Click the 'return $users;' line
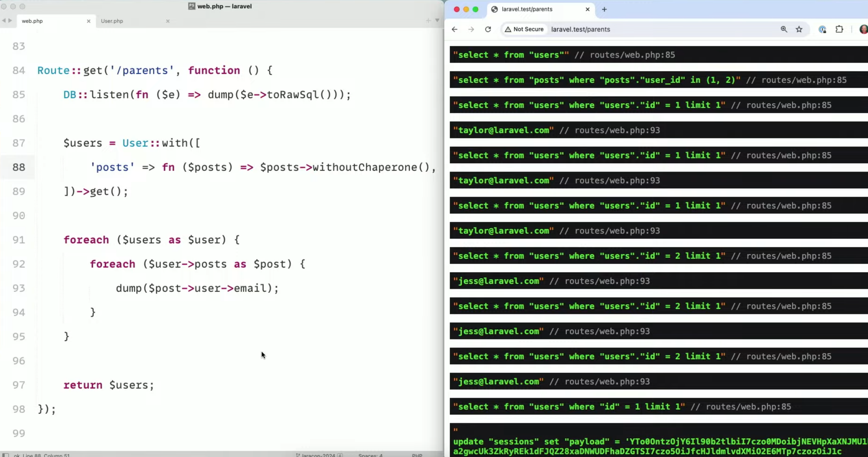 click(108, 385)
